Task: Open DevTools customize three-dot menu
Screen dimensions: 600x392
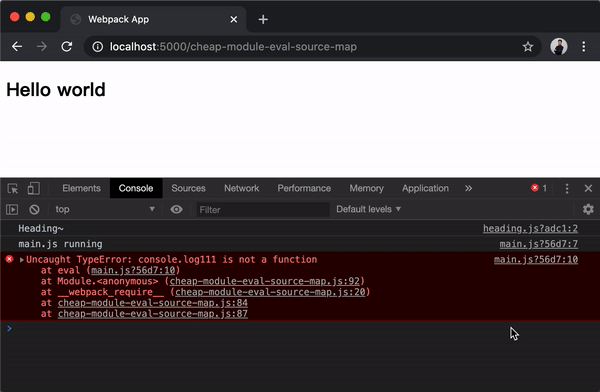Action: (567, 188)
